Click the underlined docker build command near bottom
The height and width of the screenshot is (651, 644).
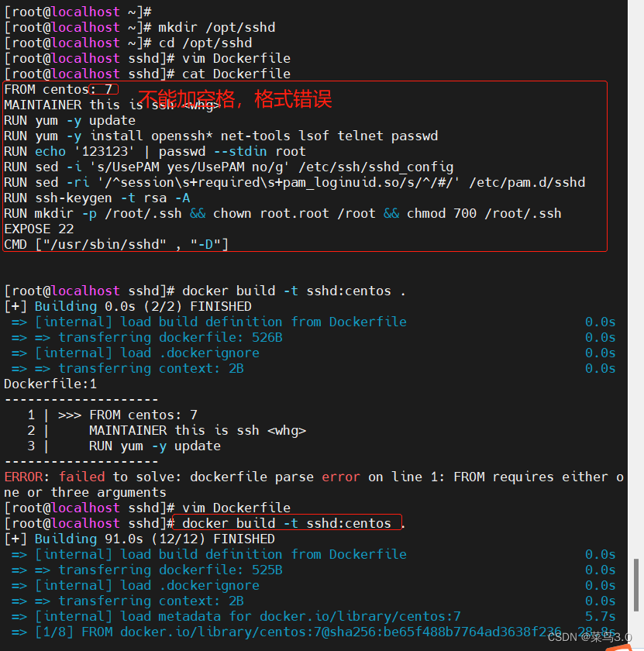[x=287, y=523]
